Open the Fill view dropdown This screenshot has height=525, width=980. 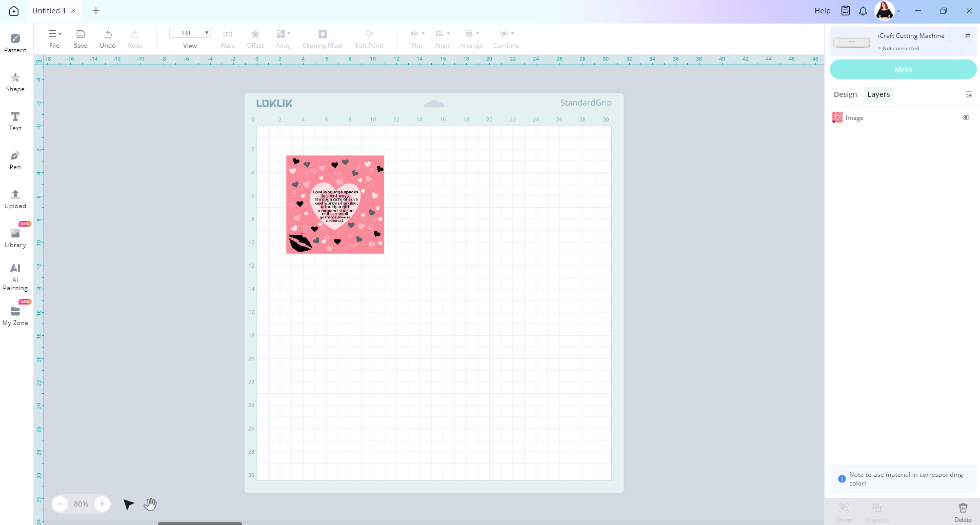click(x=190, y=33)
